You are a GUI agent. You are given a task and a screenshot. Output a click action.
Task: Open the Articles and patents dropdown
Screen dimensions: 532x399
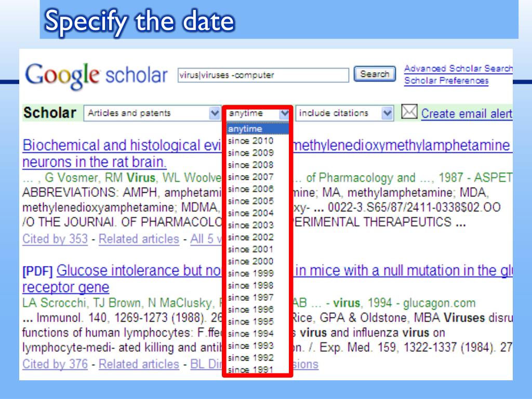[x=152, y=113]
